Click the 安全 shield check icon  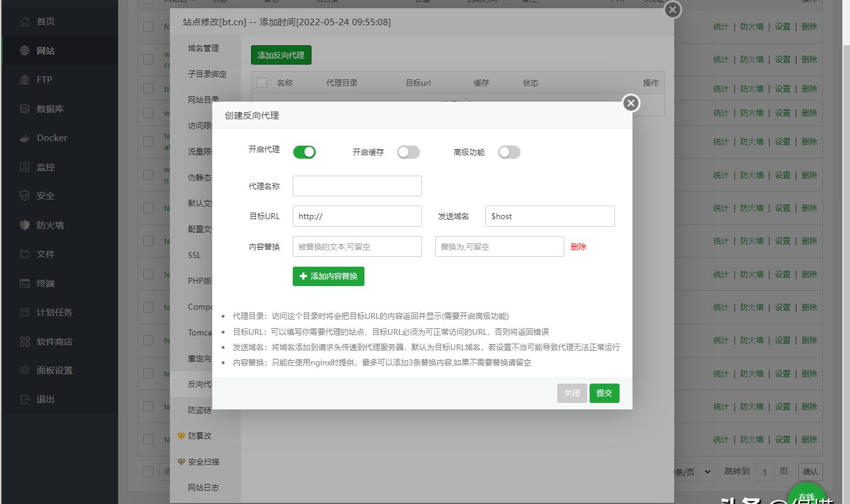[x=25, y=196]
